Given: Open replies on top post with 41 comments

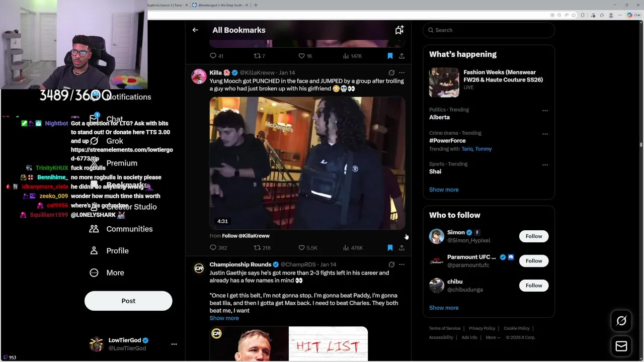Looking at the screenshot, I should click(216, 56).
